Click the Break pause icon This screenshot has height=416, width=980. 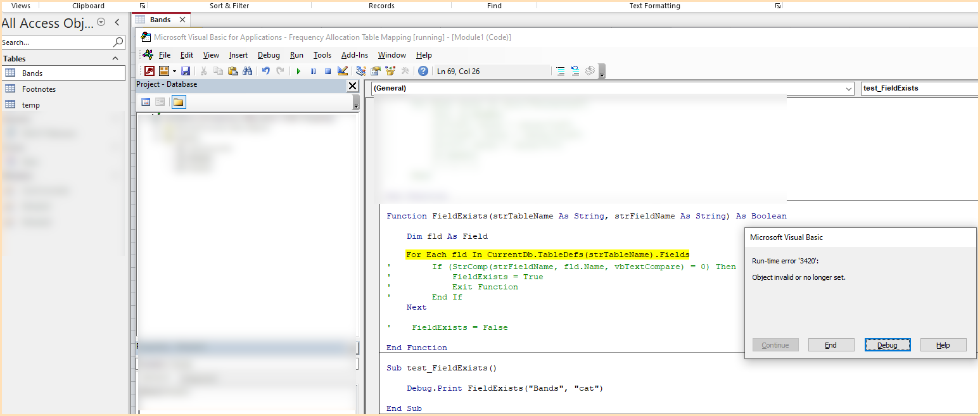click(x=313, y=71)
